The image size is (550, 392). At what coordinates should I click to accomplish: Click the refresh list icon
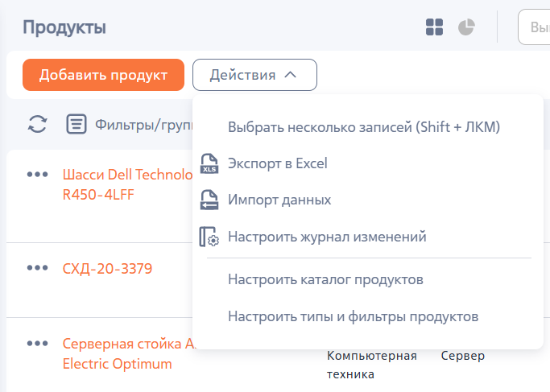[x=38, y=124]
